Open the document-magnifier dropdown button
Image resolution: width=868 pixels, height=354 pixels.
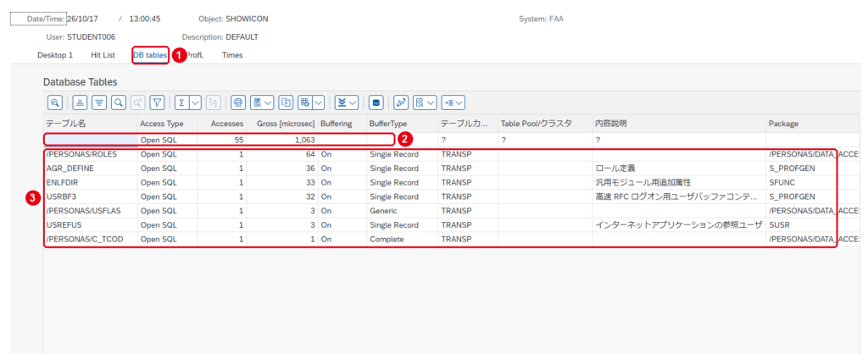426,102
